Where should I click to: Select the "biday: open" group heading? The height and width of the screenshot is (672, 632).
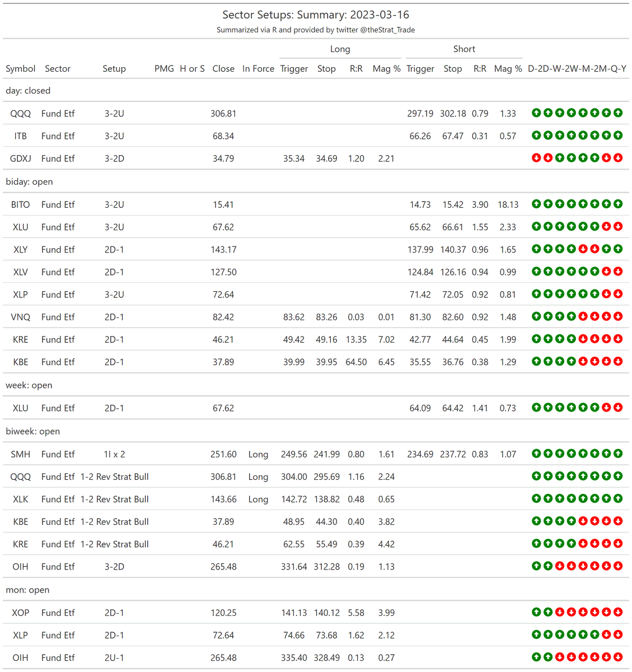tap(29, 182)
